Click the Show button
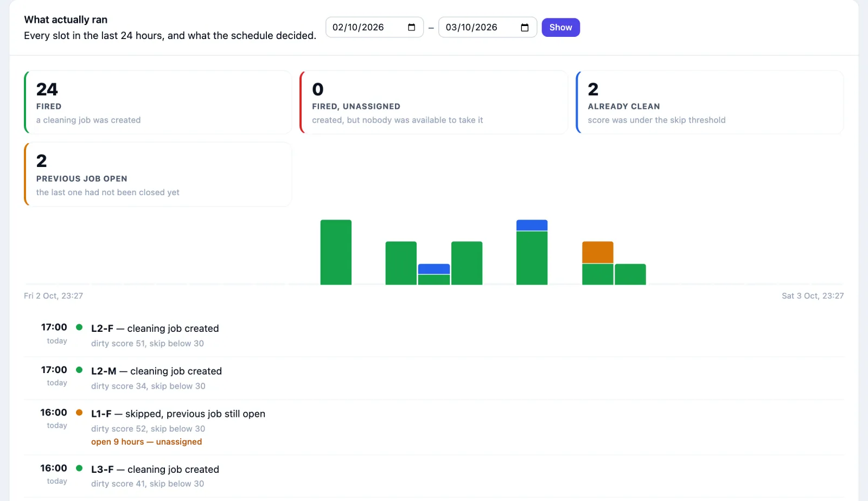The image size is (868, 501). 560,28
